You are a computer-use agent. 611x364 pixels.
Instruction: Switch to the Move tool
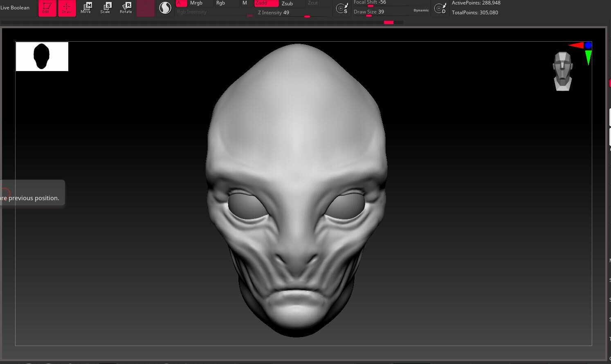(86, 7)
